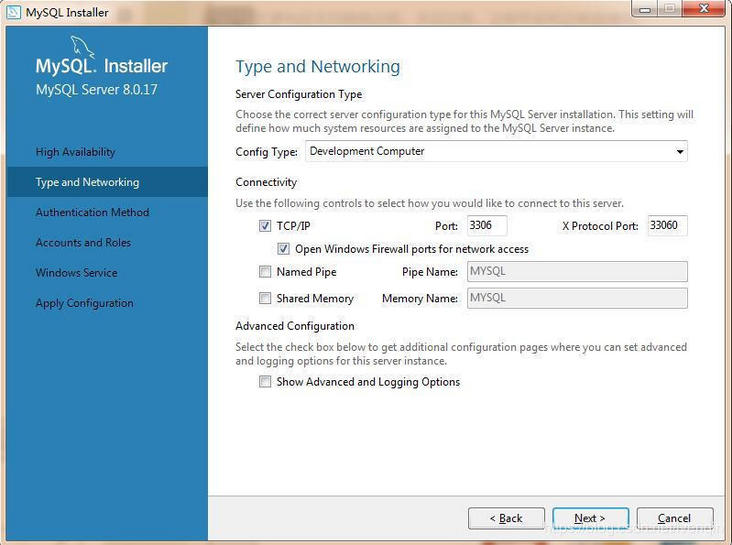Minimize the MySQL Installer window
Screen dimensions: 732x545
645,9
